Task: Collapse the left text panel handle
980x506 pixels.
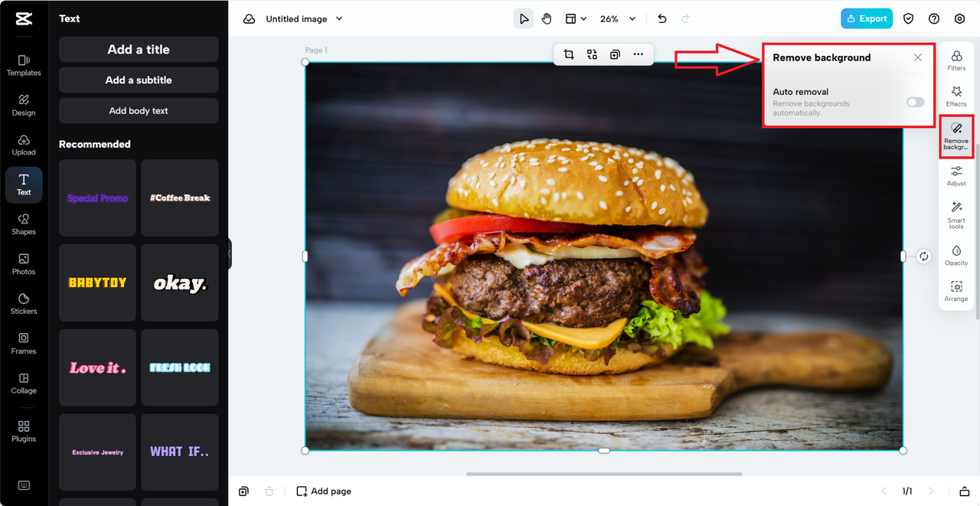Action: pyautogui.click(x=229, y=253)
